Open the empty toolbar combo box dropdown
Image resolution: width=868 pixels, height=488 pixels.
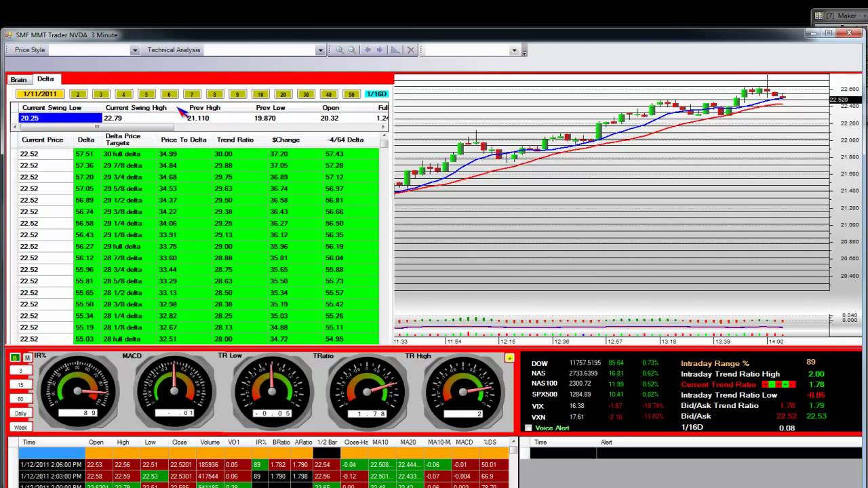(514, 50)
